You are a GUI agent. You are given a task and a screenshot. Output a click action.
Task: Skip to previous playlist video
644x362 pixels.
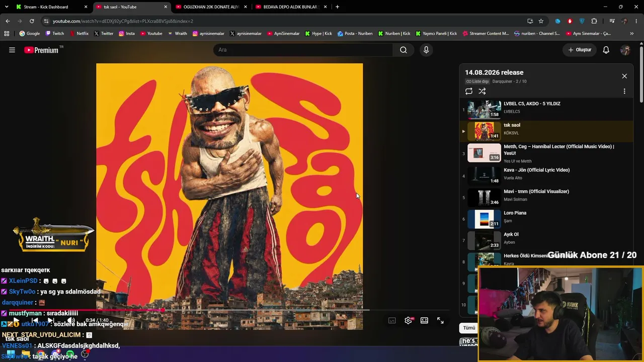click(x=35, y=320)
